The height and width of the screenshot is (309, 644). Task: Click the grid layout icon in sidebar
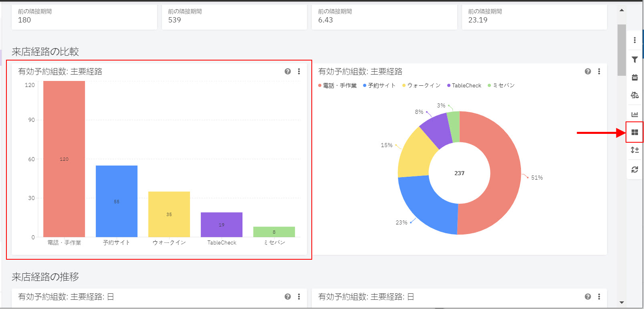pos(635,132)
